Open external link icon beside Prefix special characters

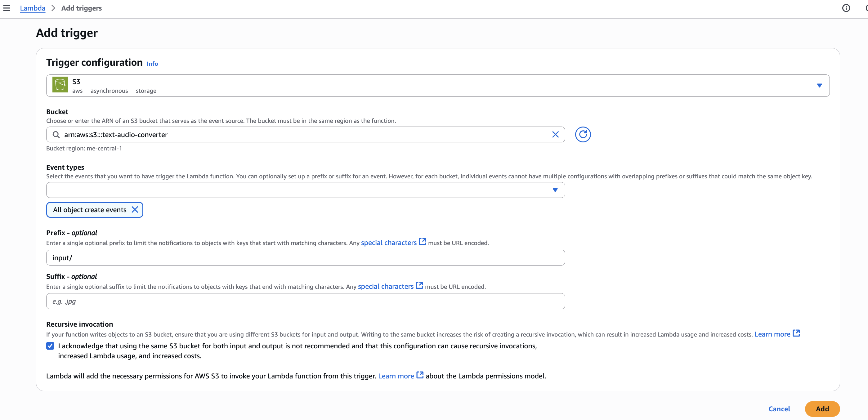click(x=422, y=242)
